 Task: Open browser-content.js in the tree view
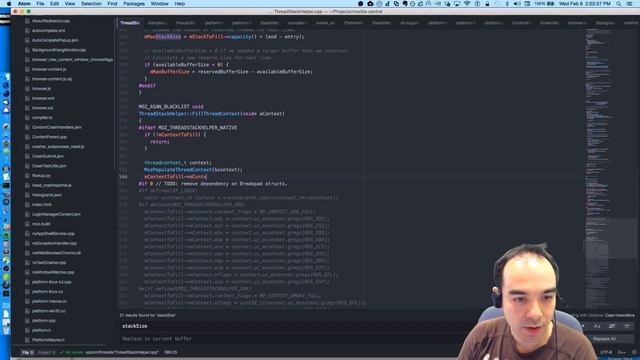tap(49, 69)
